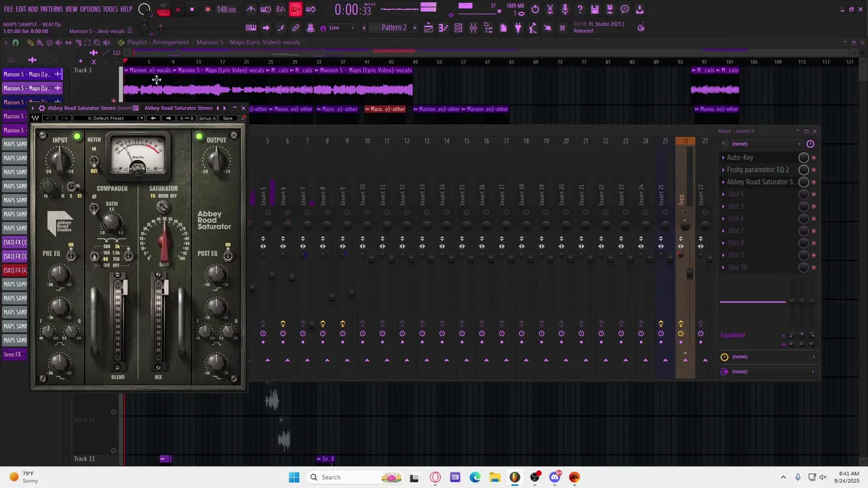The image size is (868, 488).
Task: Click the undo history icon
Action: pyautogui.click(x=535, y=9)
